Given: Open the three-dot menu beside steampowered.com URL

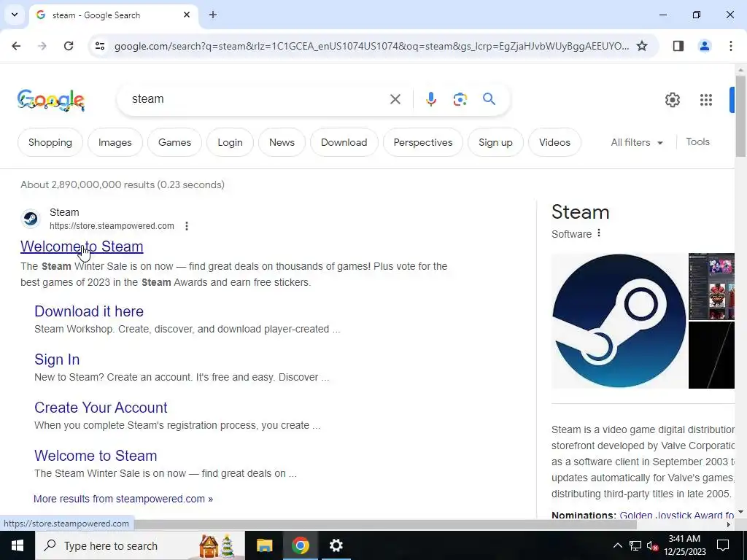Looking at the screenshot, I should pos(187,226).
